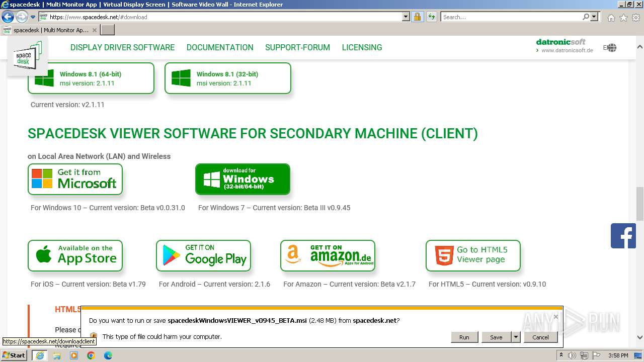Click Run in the download prompt
Screen dimensions: 644x362
(464, 337)
